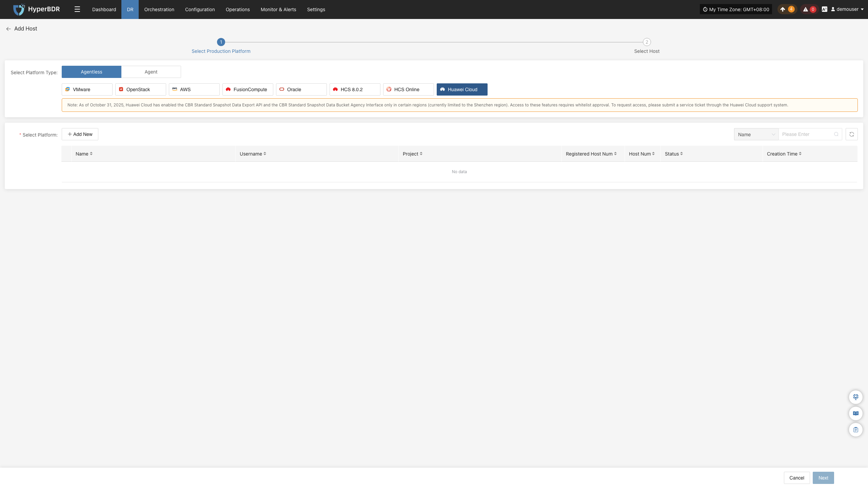Switch language with the translate icon
868x488 pixels.
tap(825, 9)
